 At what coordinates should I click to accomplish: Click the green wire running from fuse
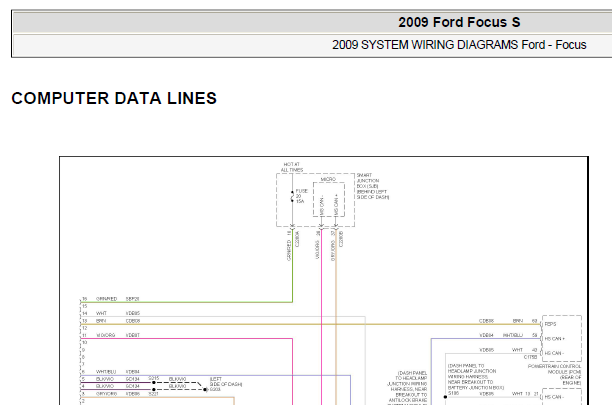coord(292,265)
